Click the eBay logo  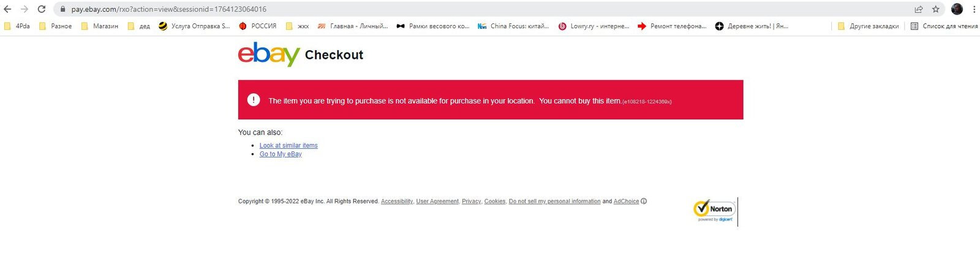point(269,54)
